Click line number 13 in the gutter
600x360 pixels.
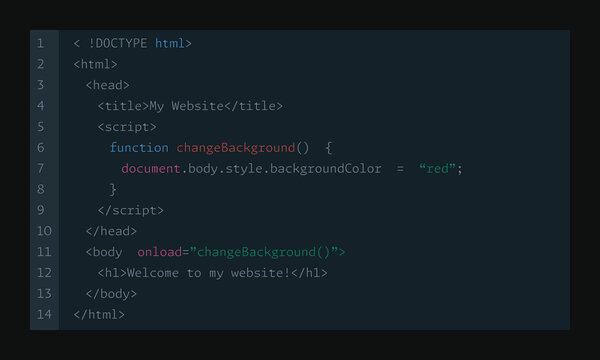44,293
